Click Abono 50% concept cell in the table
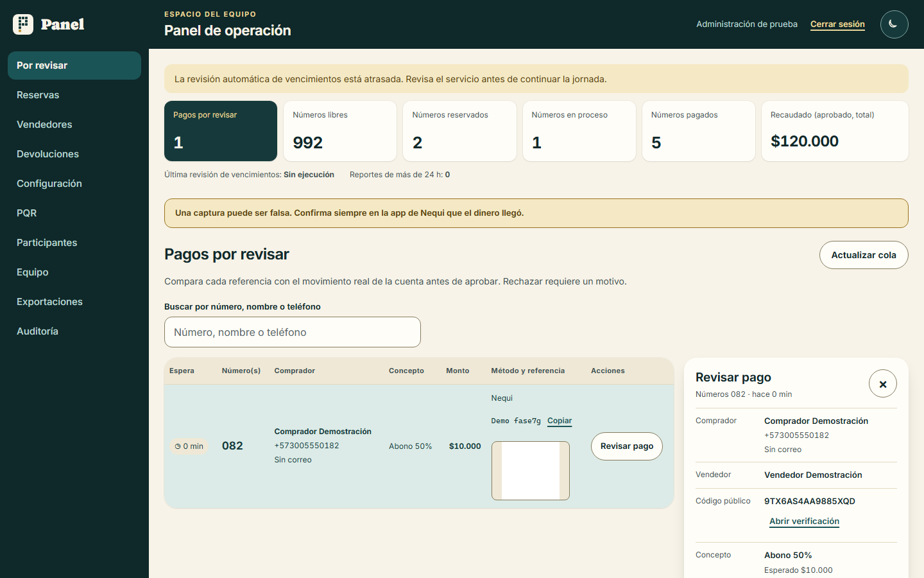This screenshot has width=924, height=578. pyautogui.click(x=411, y=446)
